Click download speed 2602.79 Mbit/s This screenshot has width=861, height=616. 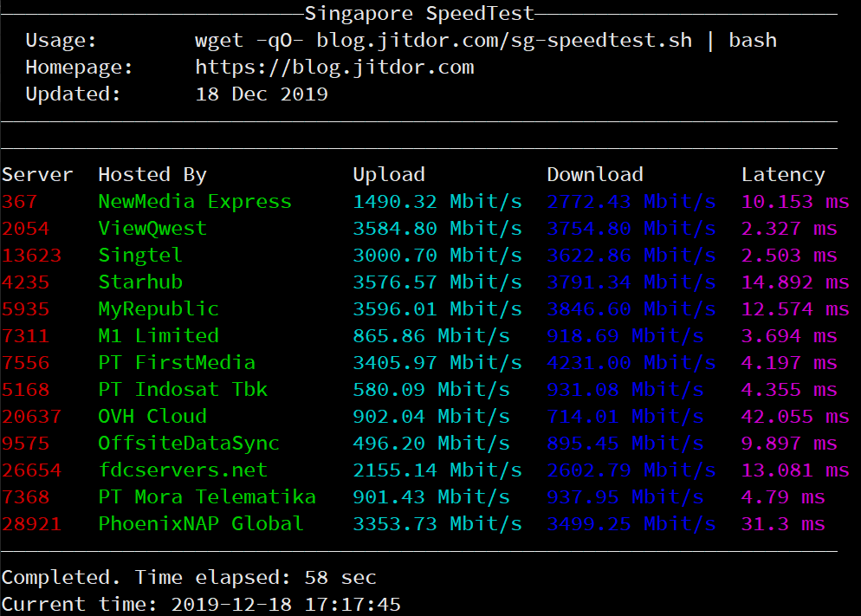pyautogui.click(x=631, y=470)
